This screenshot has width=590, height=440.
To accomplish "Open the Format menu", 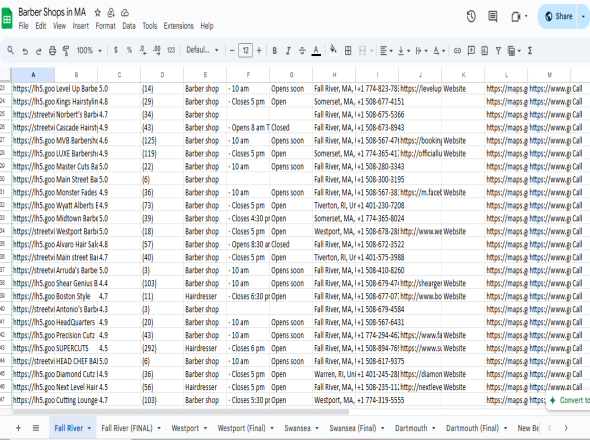I will click(105, 26).
